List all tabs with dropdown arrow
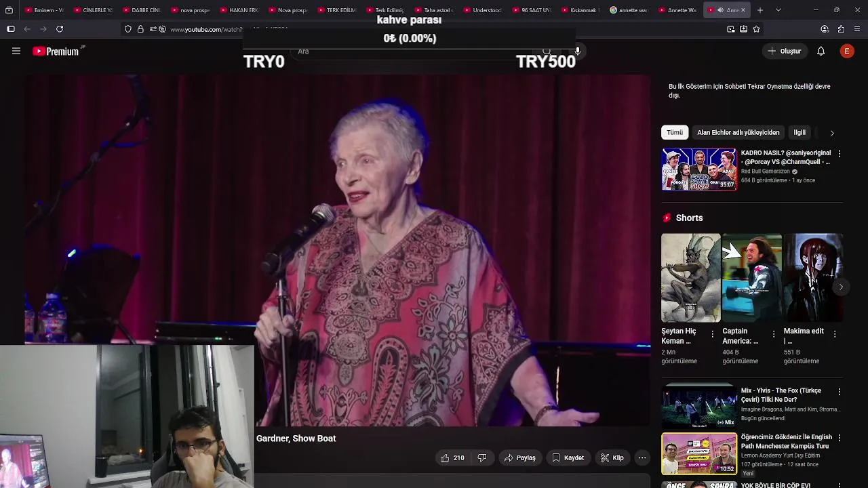The height and width of the screenshot is (488, 868). (x=778, y=10)
